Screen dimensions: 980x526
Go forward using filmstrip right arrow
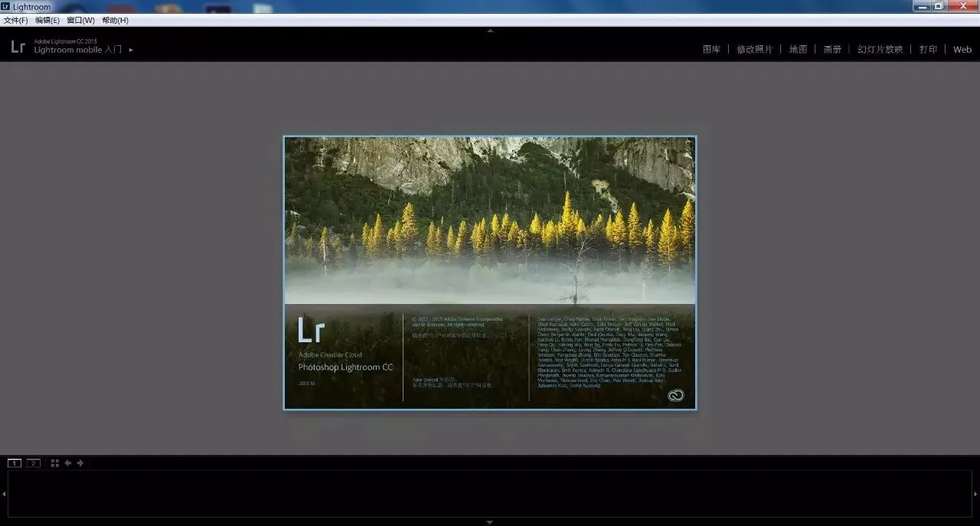pyautogui.click(x=80, y=463)
